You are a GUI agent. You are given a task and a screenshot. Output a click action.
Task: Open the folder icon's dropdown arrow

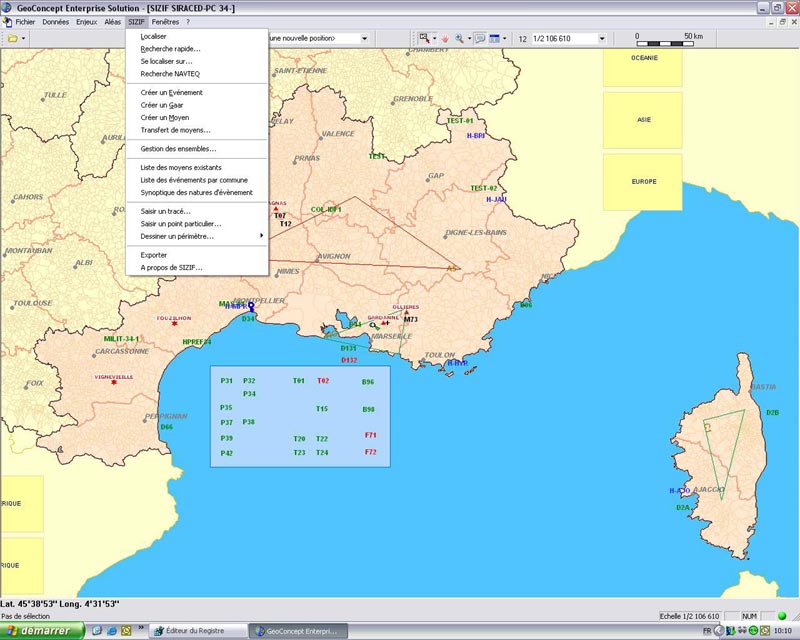click(x=23, y=38)
